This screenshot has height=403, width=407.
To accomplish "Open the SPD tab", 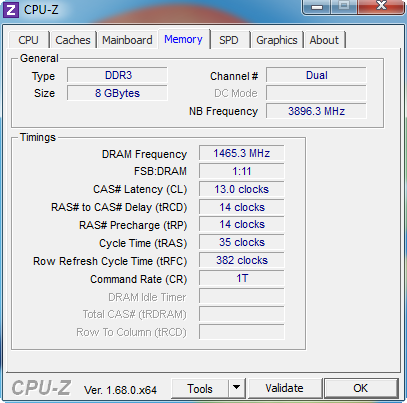I will coord(229,40).
